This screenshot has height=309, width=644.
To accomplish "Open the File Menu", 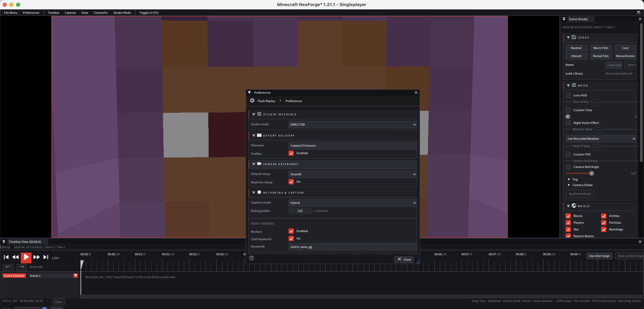I will click(11, 13).
